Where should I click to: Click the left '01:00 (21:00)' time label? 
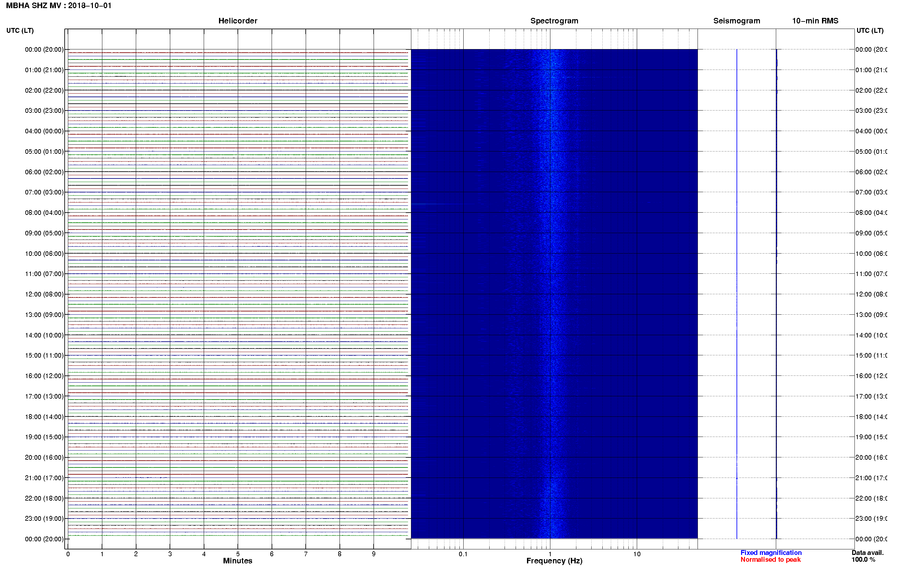pos(44,70)
